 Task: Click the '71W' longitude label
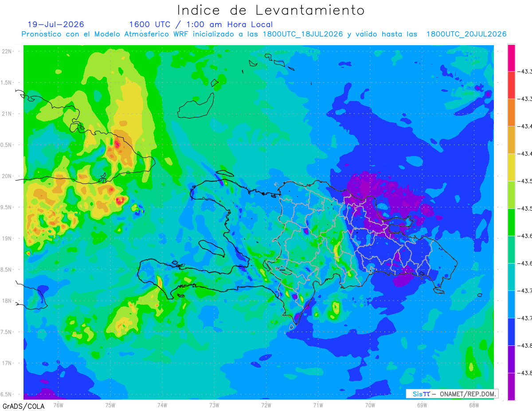(318, 404)
